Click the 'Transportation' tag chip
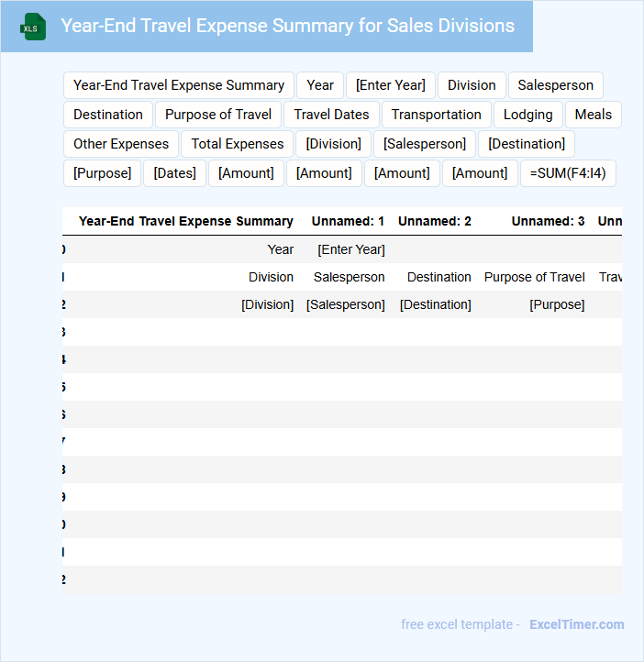This screenshot has height=662, width=644. 436,115
